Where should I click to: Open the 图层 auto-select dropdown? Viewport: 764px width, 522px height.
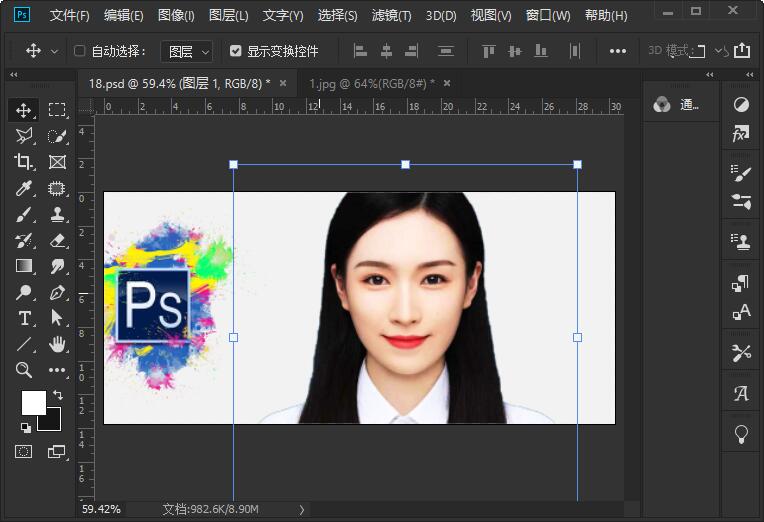[x=187, y=51]
